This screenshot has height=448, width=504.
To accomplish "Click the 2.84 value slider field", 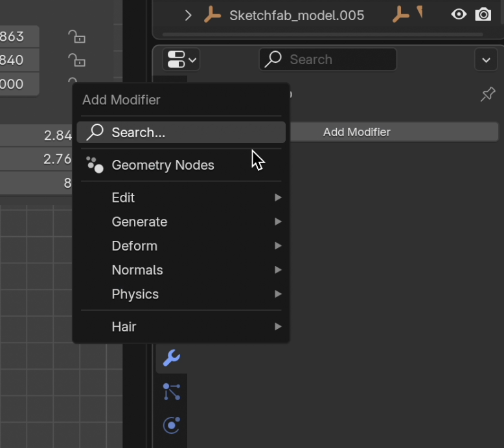I will pos(38,135).
